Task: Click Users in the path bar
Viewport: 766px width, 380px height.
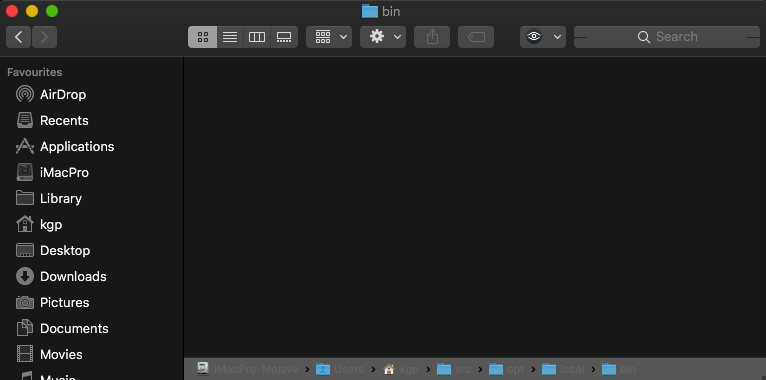Action: (340, 369)
